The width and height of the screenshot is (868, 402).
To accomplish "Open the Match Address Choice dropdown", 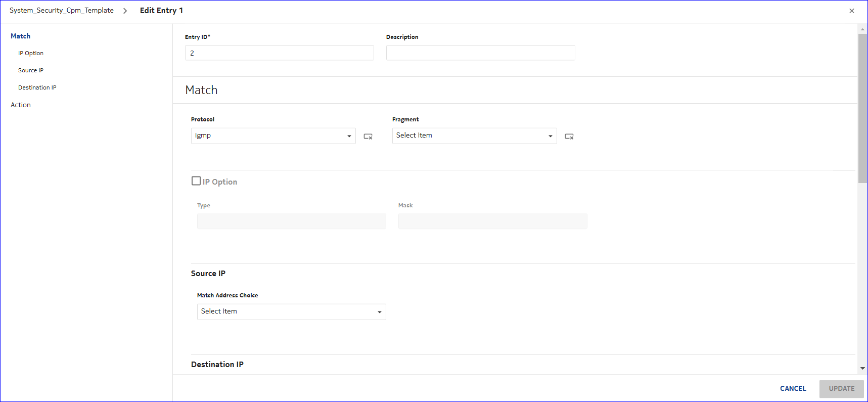I will tap(291, 311).
